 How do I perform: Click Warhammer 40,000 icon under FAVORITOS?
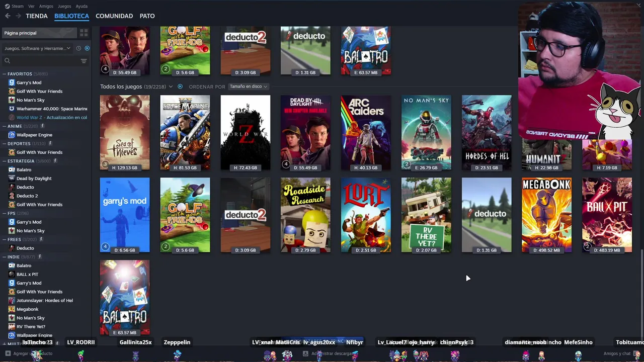pos(12,109)
